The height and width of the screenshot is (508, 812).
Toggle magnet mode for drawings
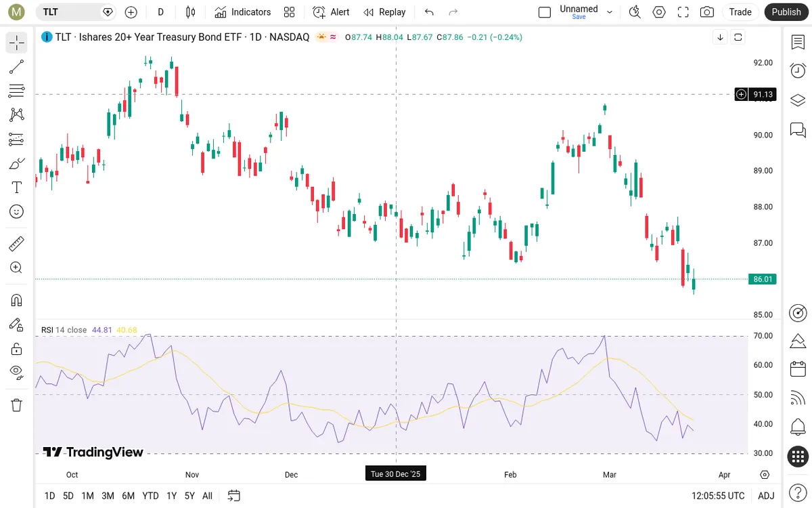[x=17, y=300]
